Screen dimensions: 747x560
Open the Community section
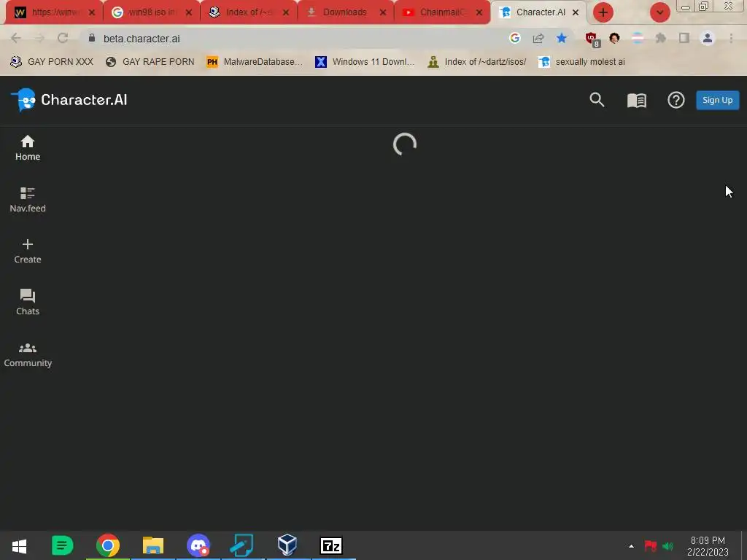point(28,355)
